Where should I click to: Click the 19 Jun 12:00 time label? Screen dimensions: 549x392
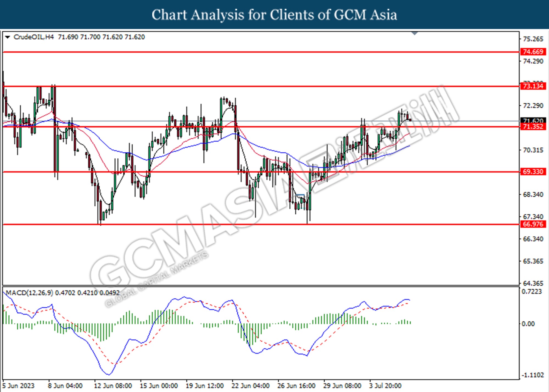pyautogui.click(x=205, y=386)
